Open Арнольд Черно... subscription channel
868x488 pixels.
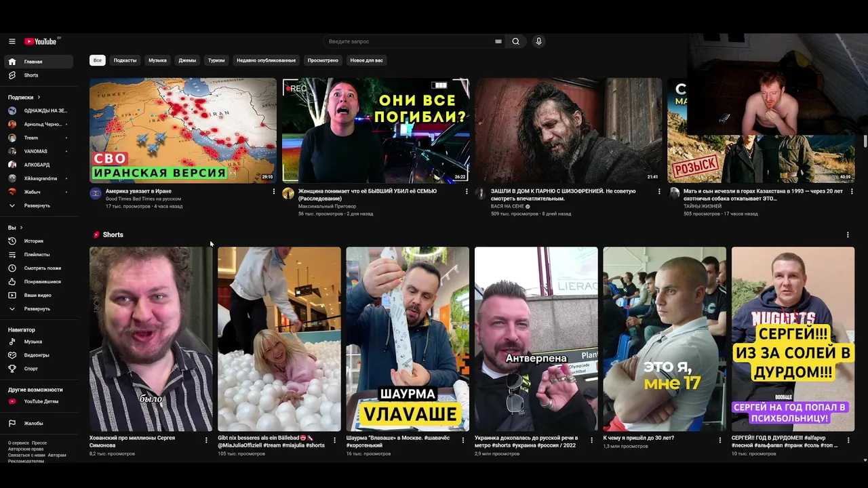[x=39, y=124]
